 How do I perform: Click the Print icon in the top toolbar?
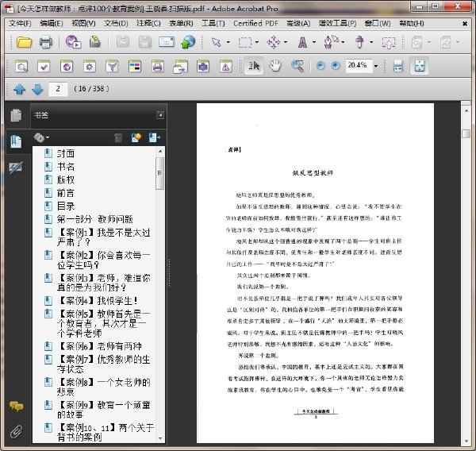[46, 42]
